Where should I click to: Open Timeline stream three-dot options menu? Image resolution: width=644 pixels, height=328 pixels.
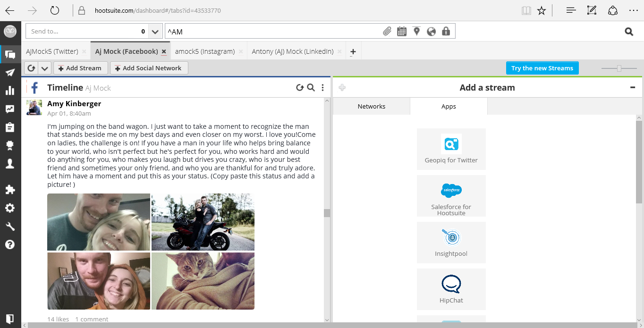322,87
